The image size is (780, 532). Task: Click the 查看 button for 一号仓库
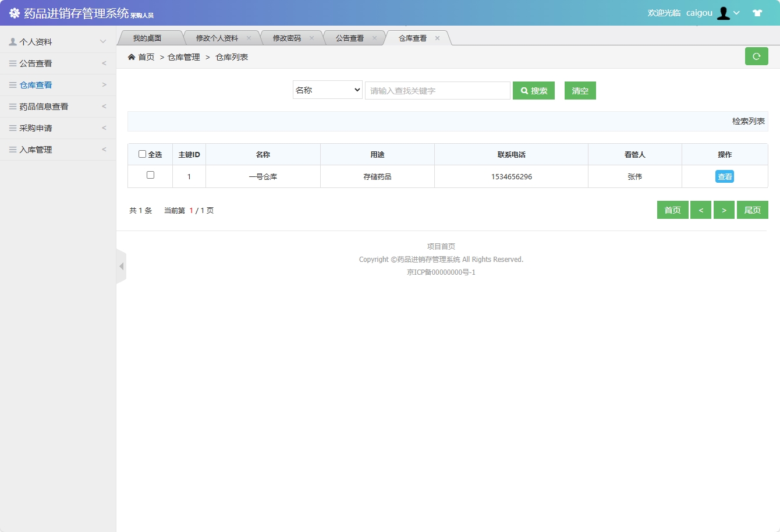pyautogui.click(x=724, y=176)
